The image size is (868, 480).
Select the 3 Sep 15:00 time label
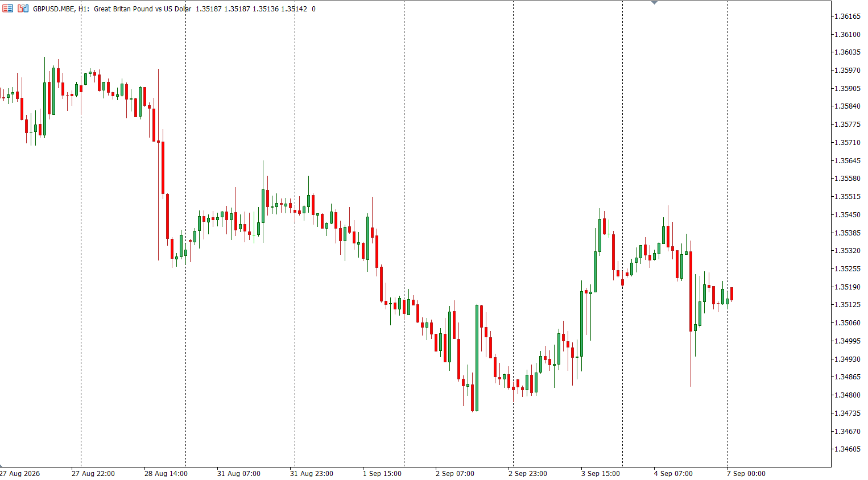click(x=600, y=474)
